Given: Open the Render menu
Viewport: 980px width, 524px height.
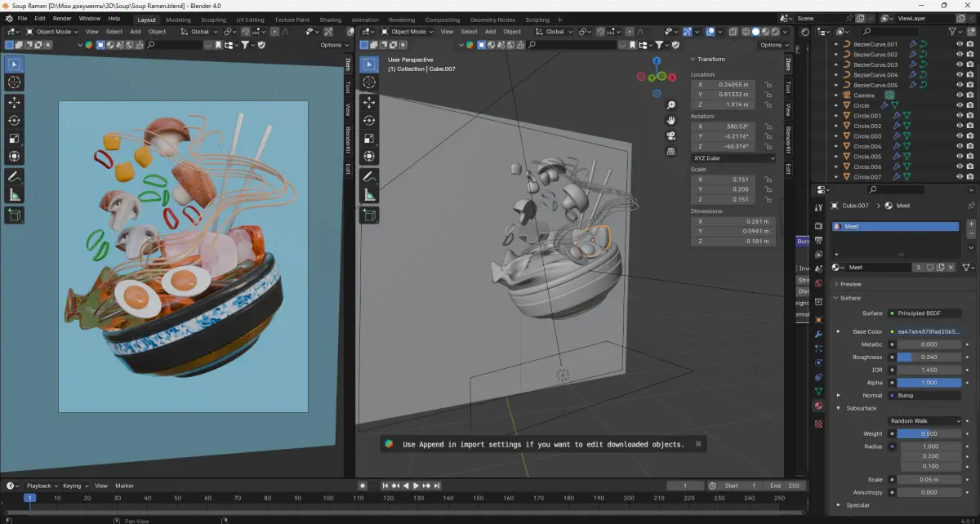Looking at the screenshot, I should point(62,18).
